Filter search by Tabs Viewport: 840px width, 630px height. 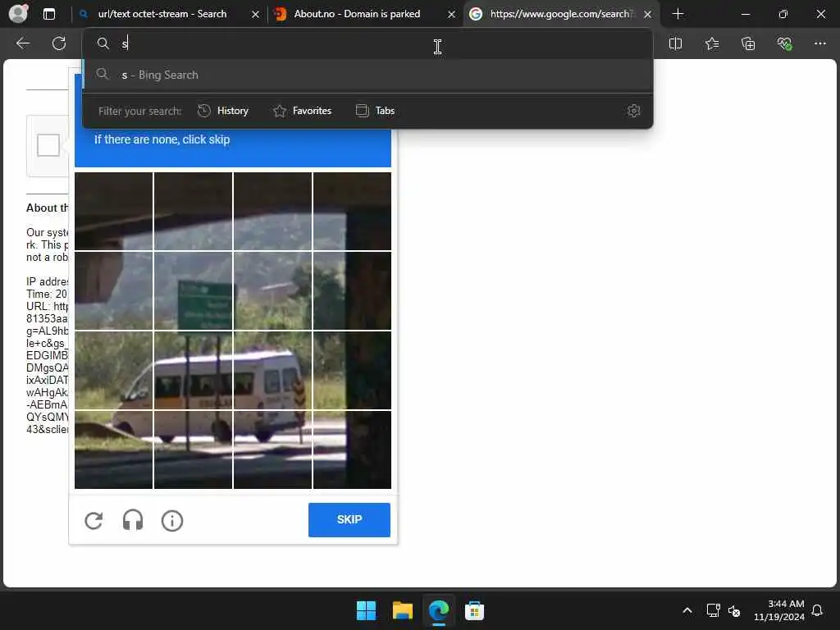click(x=375, y=111)
